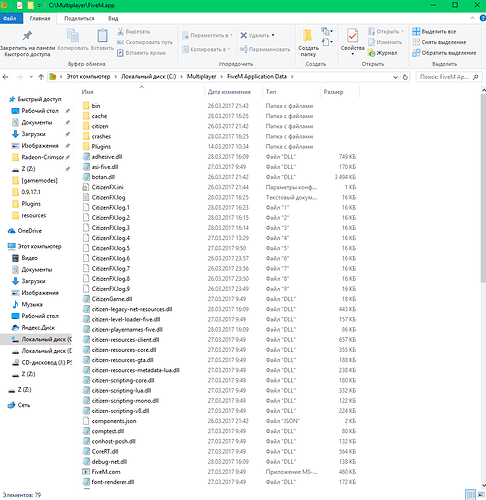Switch to details view icon in status bar
Image resolution: width=486 pixels, height=500 pixels.
[x=470, y=494]
